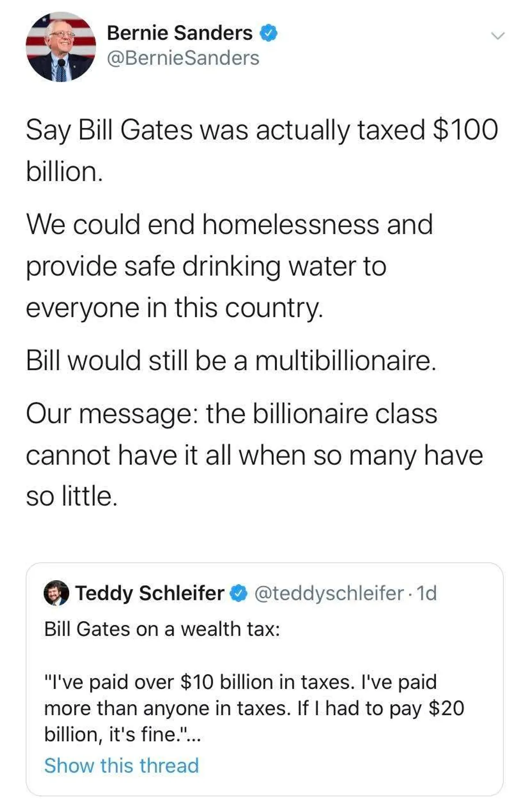Open Teddy Schleifer's name link
The height and width of the screenshot is (812, 529).
(x=149, y=593)
